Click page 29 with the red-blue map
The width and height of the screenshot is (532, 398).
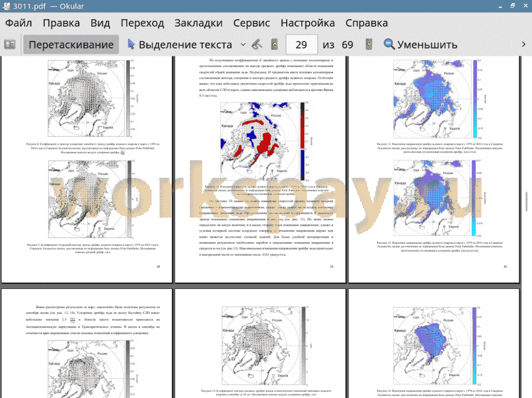point(260,169)
